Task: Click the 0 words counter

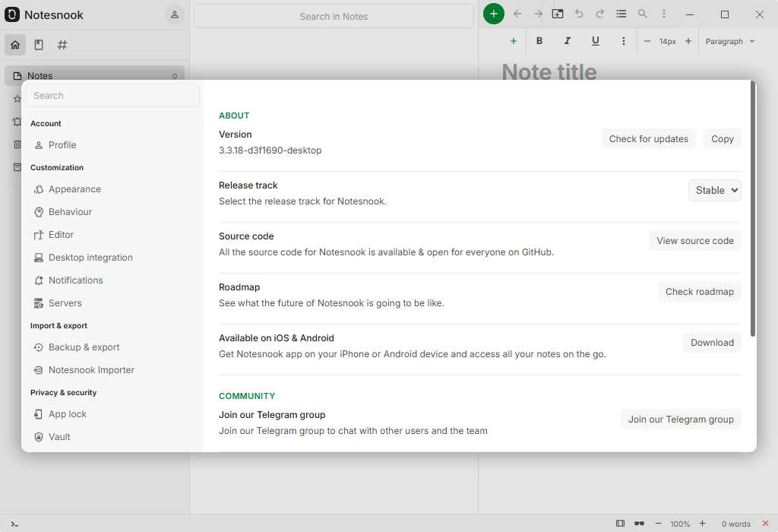Action: [735, 524]
